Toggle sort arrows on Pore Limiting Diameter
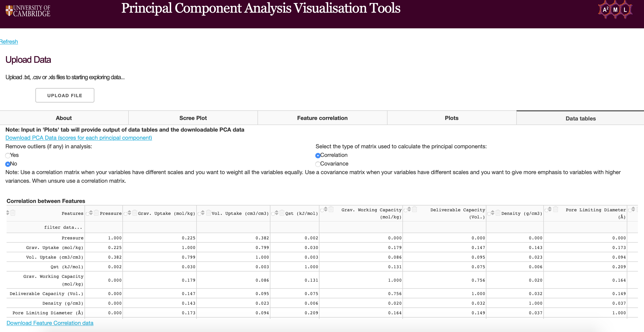Viewport: 644px width, 332px height. pyautogui.click(x=550, y=209)
